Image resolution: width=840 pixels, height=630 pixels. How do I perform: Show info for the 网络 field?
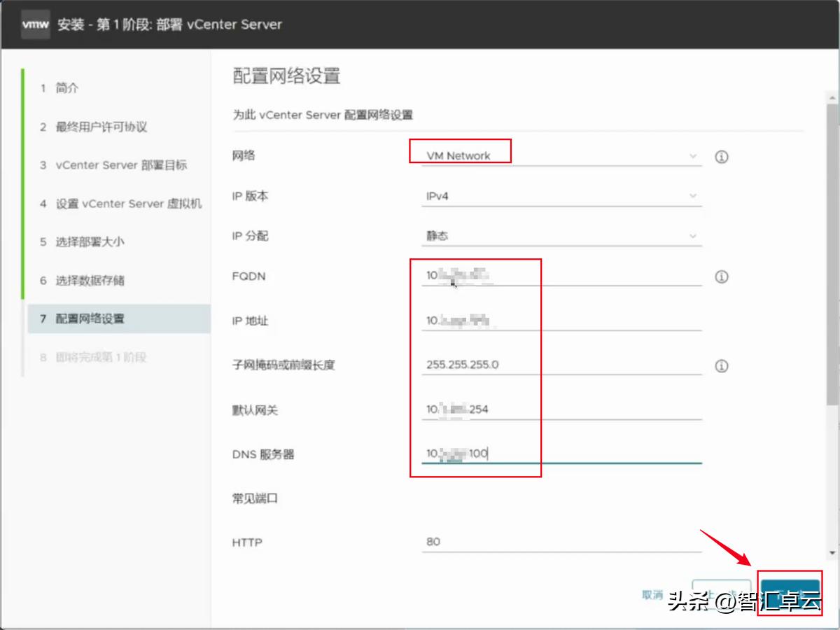(722, 157)
